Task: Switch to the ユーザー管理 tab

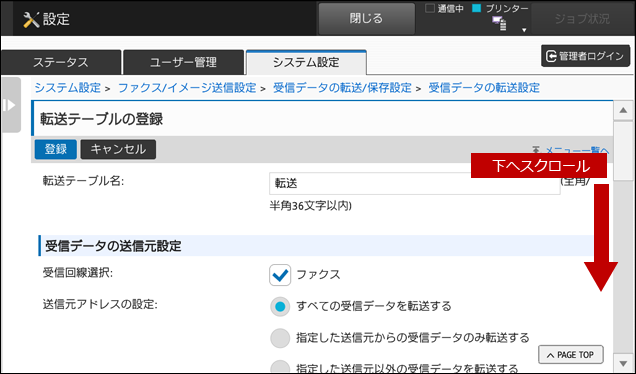Action: click(183, 62)
